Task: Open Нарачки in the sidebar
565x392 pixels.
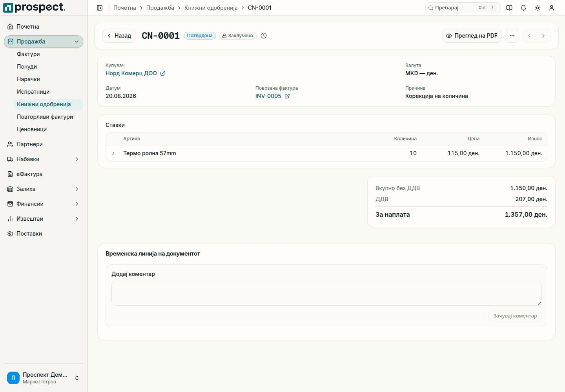Action: (48, 79)
